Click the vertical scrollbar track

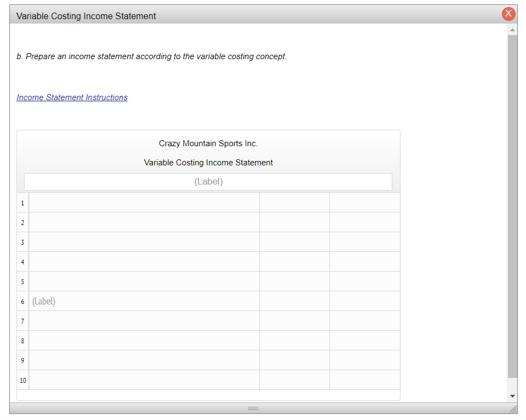[512, 219]
